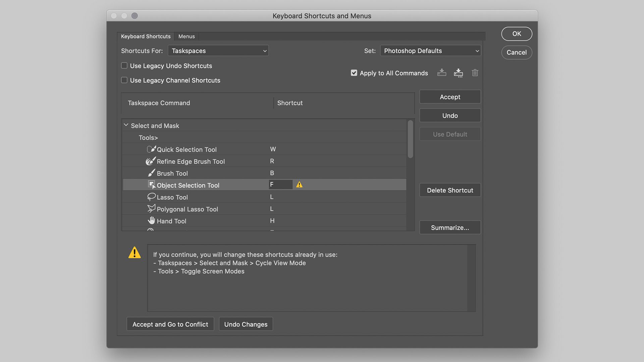Viewport: 644px width, 362px height.
Task: Click the Object Selection Tool icon
Action: pos(152,185)
